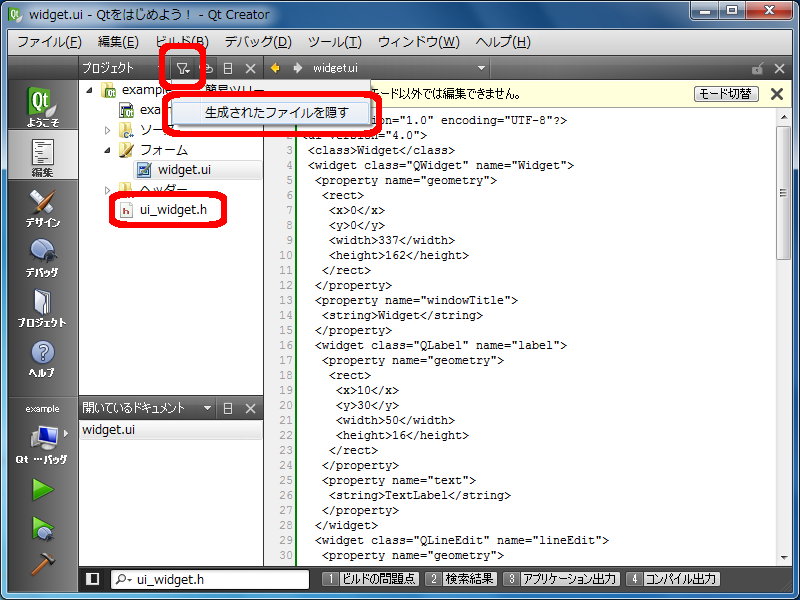Start debugging with the run-with-bug icon
800x600 pixels.
(x=42, y=527)
